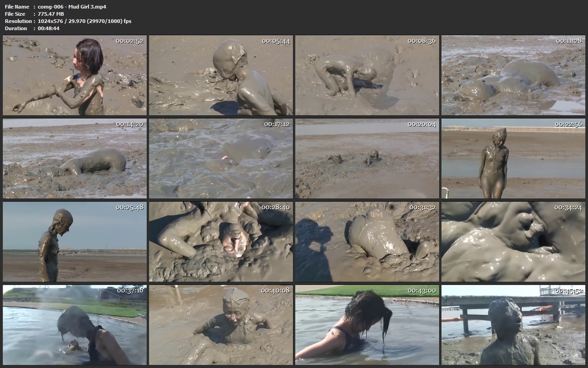
Task: Click the File Size label
Action: point(15,14)
